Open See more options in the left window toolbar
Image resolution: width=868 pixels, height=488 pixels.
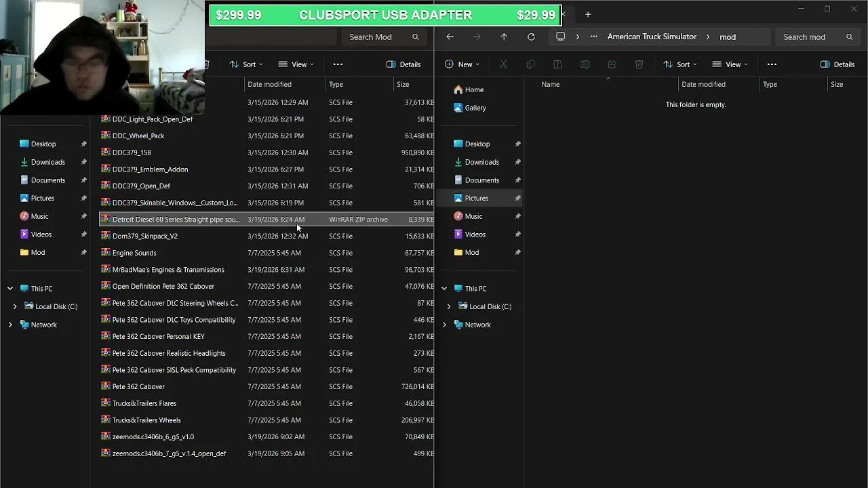click(x=338, y=64)
